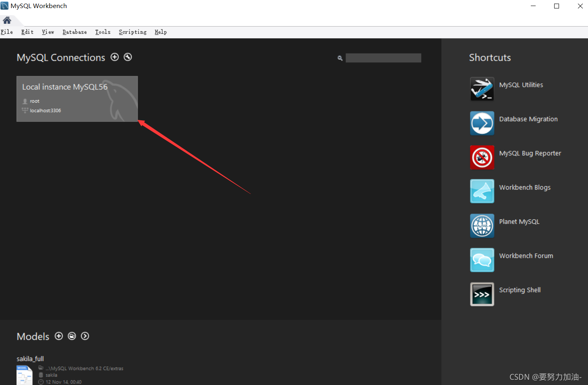Click the Scripting Shell terminal icon
Screen dimensions: 588x385
tap(482, 294)
